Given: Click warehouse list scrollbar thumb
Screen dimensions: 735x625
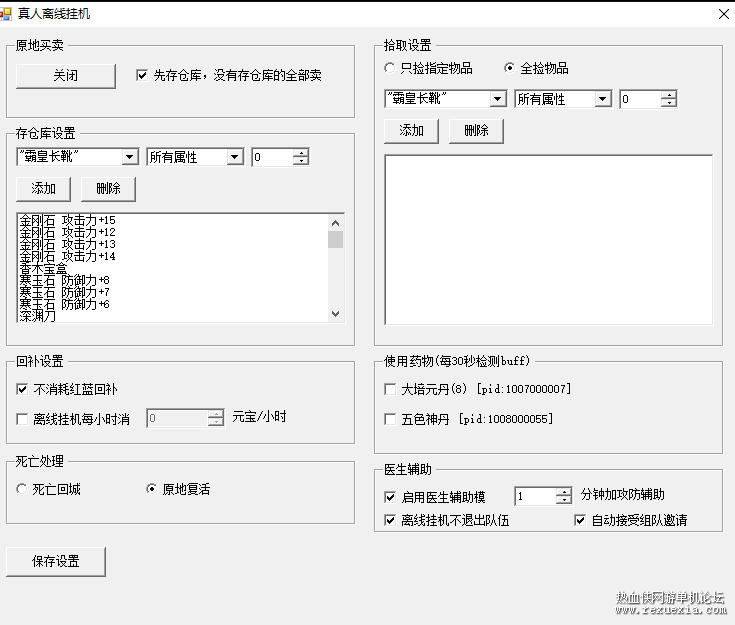Looking at the screenshot, I should 335,239.
